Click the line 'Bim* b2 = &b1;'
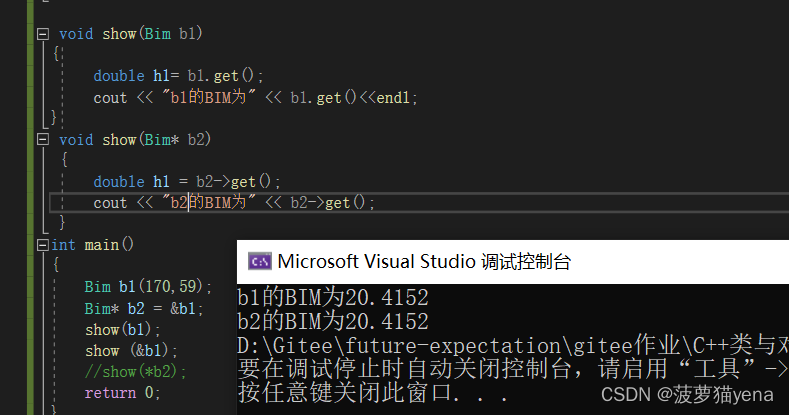The height and width of the screenshot is (415, 789). [144, 308]
